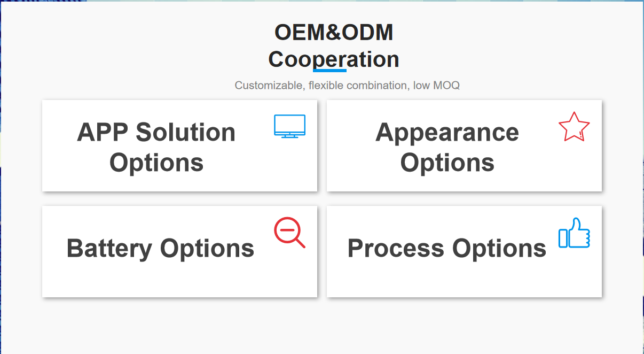
Task: Click the blue underline bar below title
Action: point(329,71)
